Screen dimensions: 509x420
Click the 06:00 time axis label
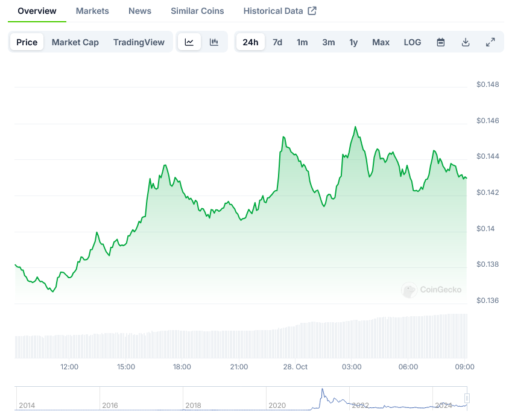[x=408, y=367]
